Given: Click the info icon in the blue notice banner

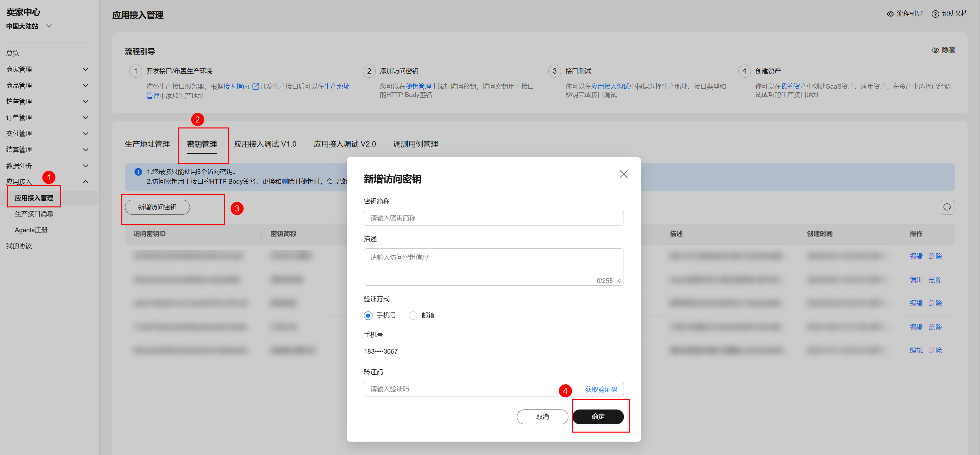Looking at the screenshot, I should click(x=138, y=172).
